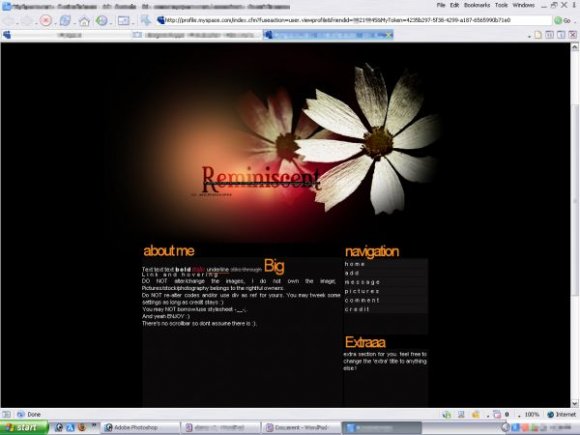Image resolution: width=580 pixels, height=435 pixels.
Task: Click the Forward navigation arrow
Action: click(27, 20)
